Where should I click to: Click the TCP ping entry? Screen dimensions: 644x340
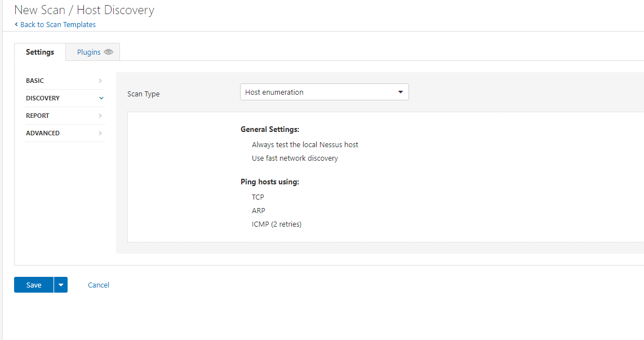258,197
